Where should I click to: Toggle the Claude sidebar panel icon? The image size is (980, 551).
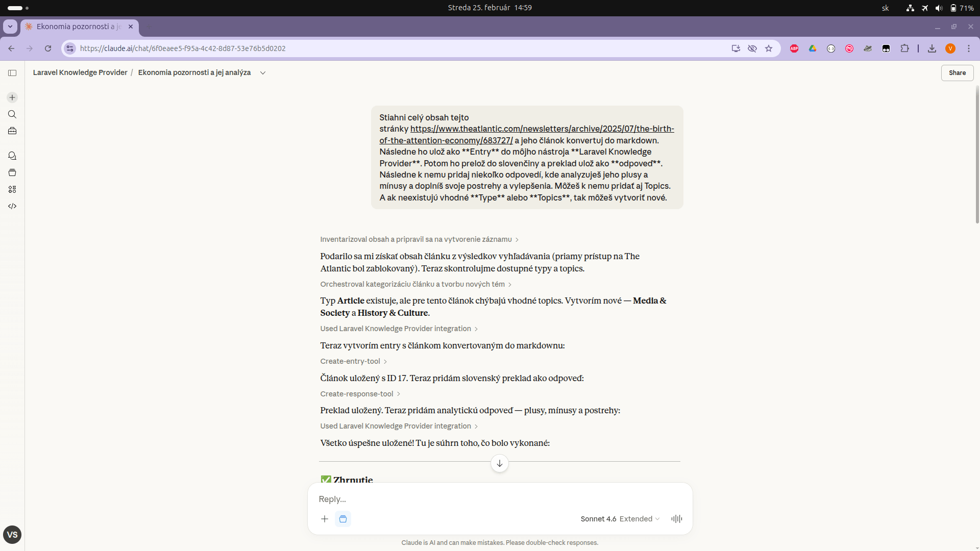coord(12,73)
